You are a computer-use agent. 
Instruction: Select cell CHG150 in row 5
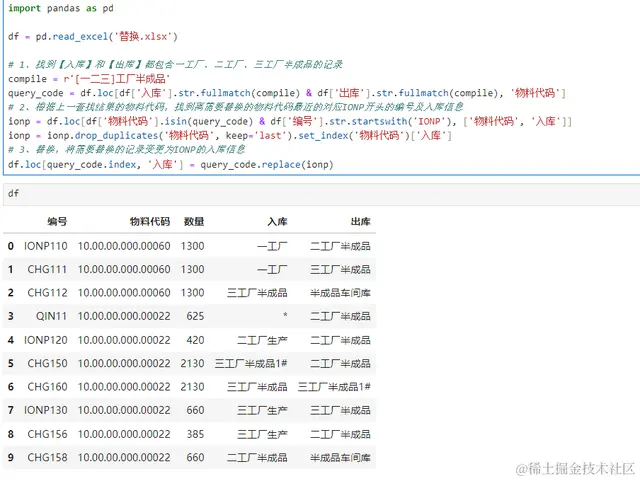[47, 363]
